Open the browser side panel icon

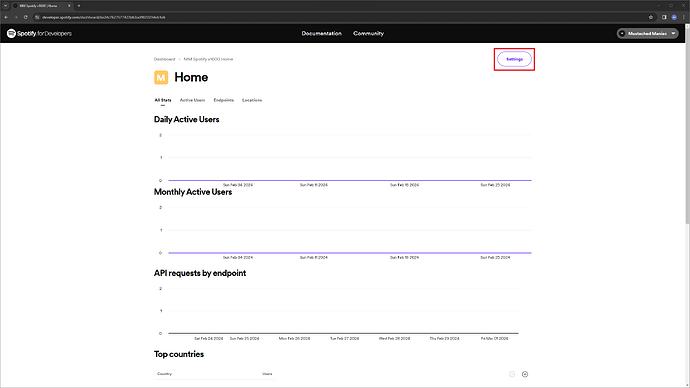[664, 17]
